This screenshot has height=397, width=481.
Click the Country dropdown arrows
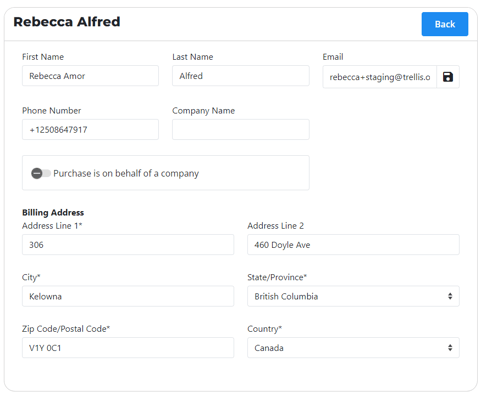tap(450, 348)
